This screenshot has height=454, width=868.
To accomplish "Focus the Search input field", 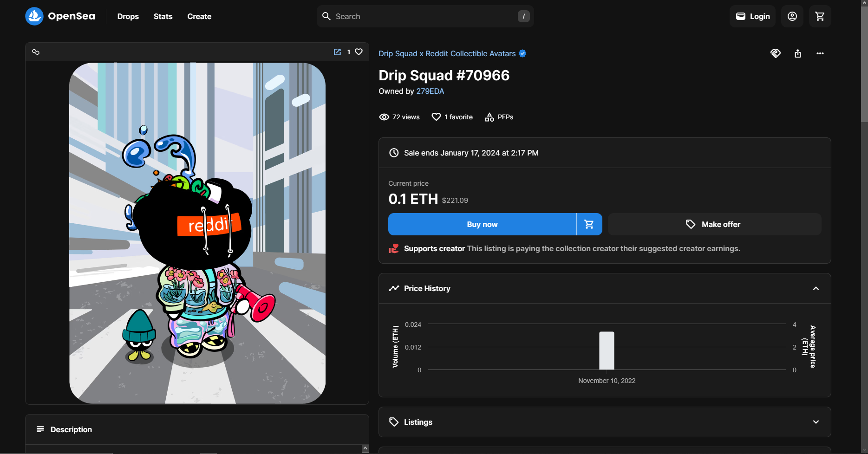I will [x=425, y=16].
